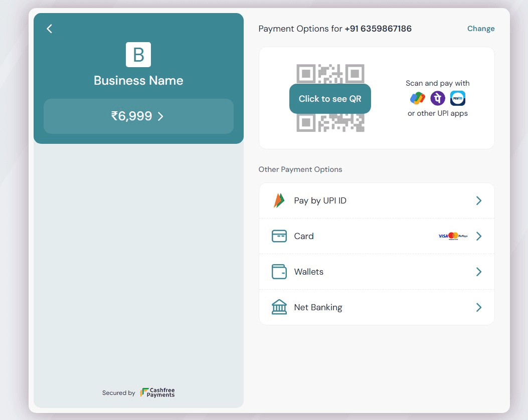Click the UPI logo icon
Image resolution: width=528 pixels, height=420 pixels.
click(279, 200)
